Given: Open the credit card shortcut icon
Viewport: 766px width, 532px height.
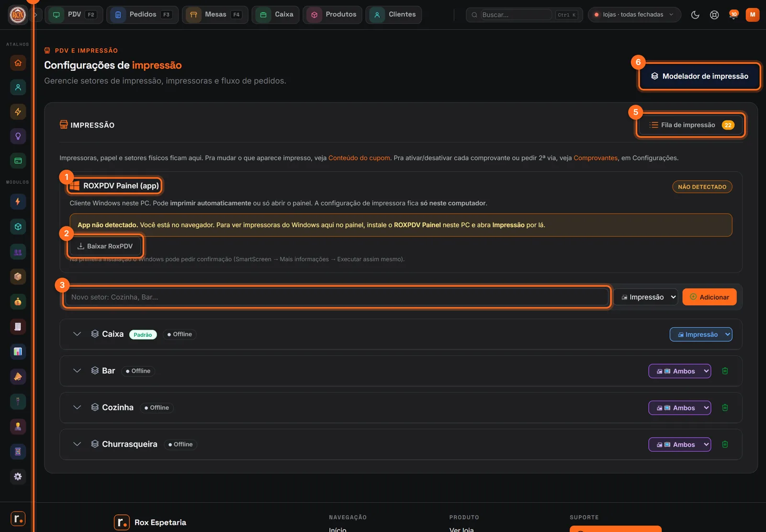Looking at the screenshot, I should click(x=18, y=161).
